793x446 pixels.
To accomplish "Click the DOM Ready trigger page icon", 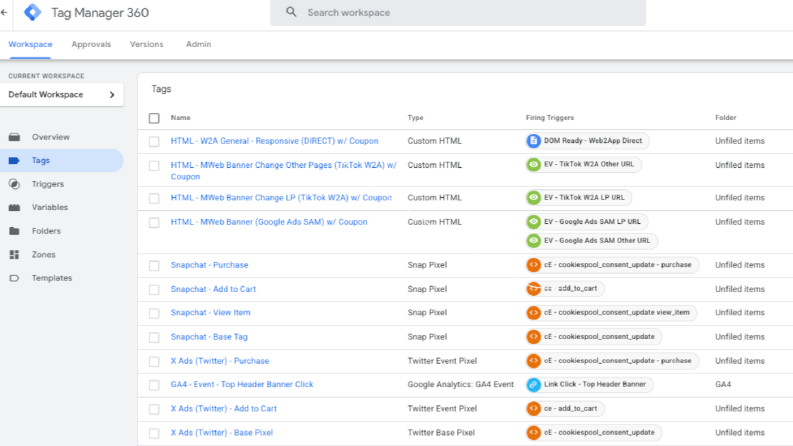I will pyautogui.click(x=534, y=141).
